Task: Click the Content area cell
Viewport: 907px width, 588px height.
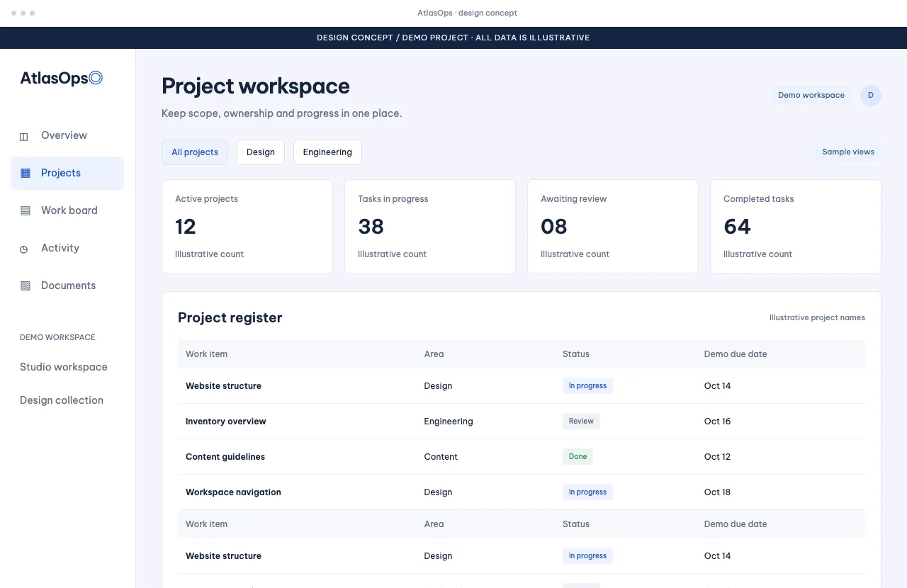Action: (x=441, y=457)
